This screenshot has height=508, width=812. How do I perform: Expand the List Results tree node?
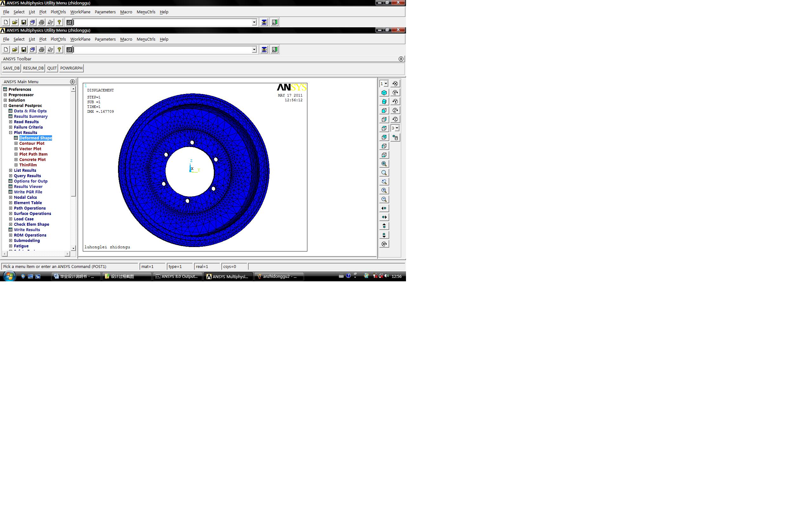(x=11, y=170)
